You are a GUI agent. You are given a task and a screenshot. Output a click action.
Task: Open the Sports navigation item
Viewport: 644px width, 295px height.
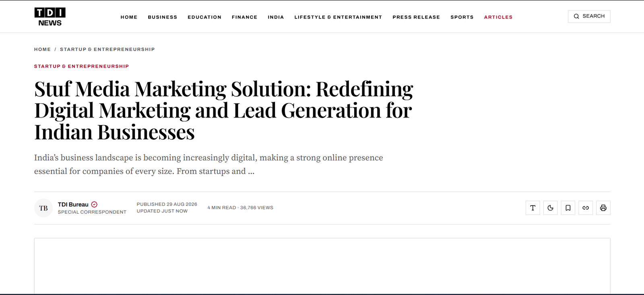[x=462, y=17]
